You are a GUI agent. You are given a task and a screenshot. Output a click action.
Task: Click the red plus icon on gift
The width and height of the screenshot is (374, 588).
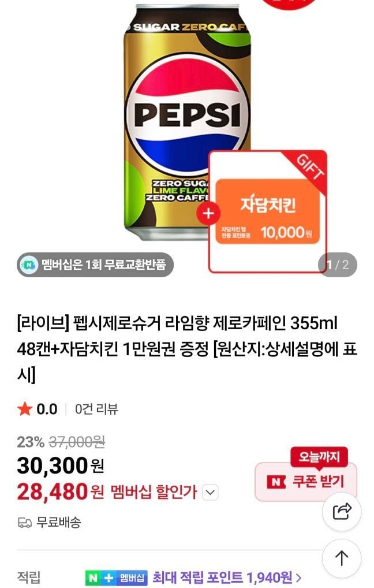pyautogui.click(x=208, y=214)
